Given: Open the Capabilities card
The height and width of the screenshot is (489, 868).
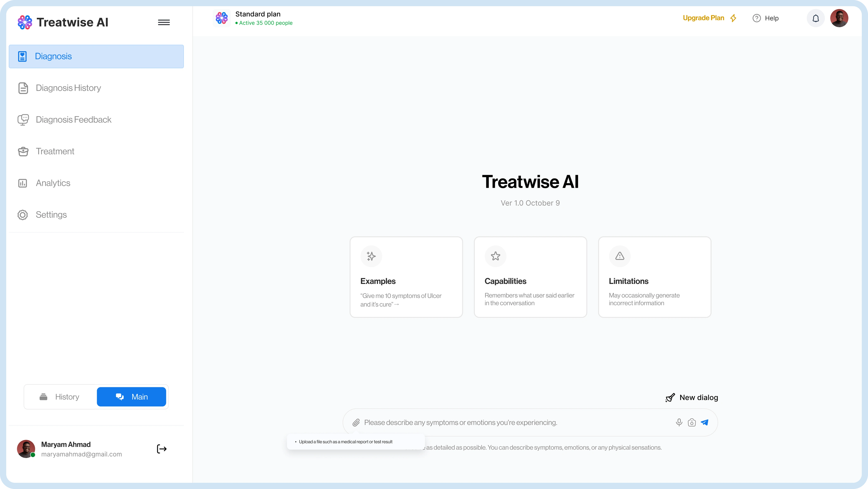Looking at the screenshot, I should click(x=530, y=277).
